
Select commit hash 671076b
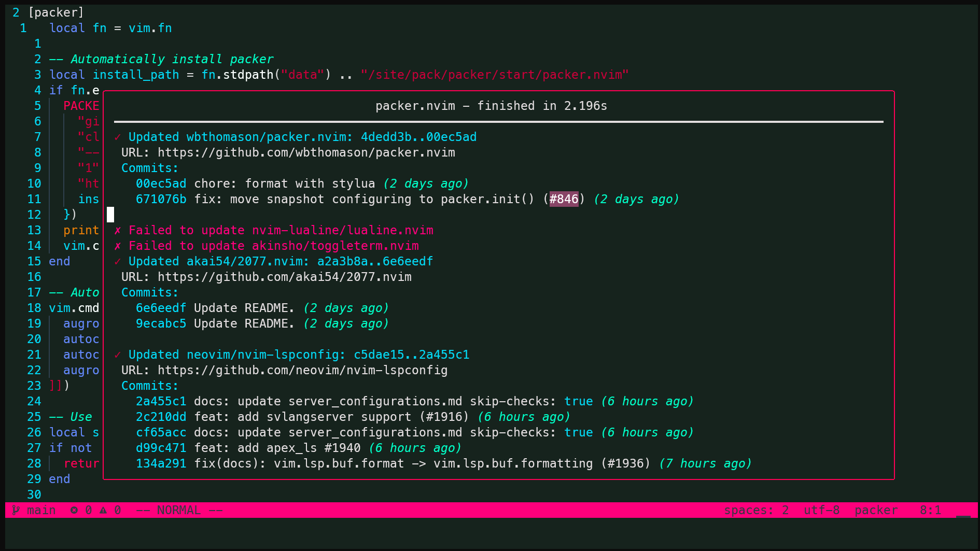pos(161,199)
